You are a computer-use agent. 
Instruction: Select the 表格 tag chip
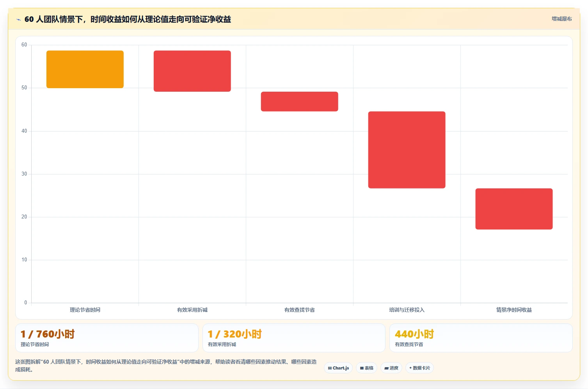366,368
